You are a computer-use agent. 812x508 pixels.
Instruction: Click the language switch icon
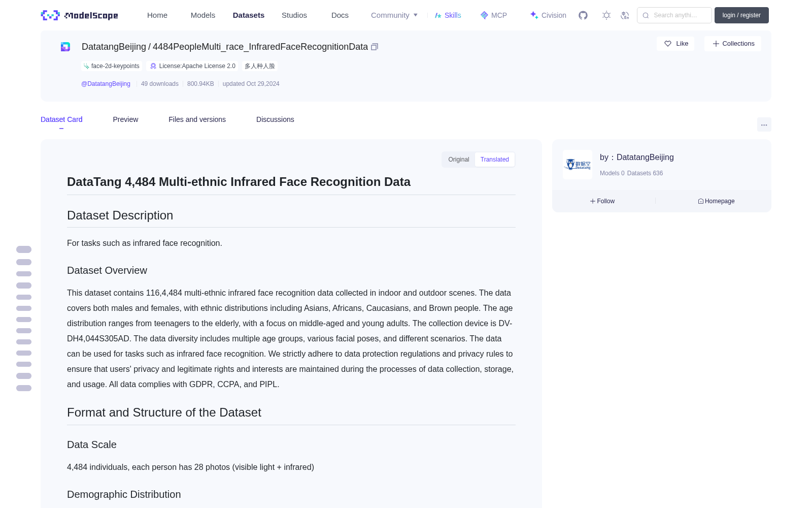625,15
